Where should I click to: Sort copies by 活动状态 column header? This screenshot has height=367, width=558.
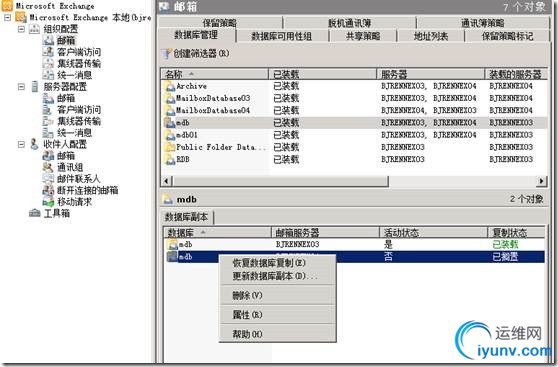[x=433, y=233]
